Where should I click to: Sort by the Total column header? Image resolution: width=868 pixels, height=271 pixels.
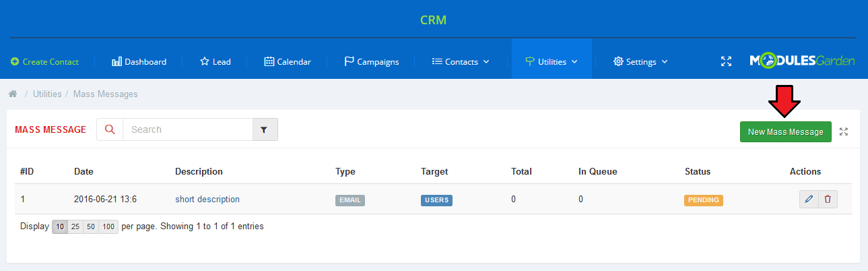pyautogui.click(x=522, y=172)
